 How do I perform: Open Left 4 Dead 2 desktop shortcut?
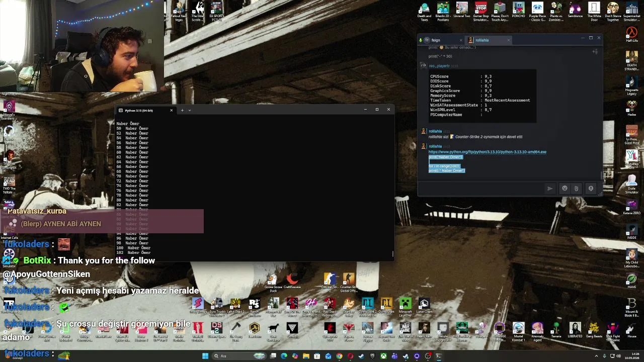235,306
